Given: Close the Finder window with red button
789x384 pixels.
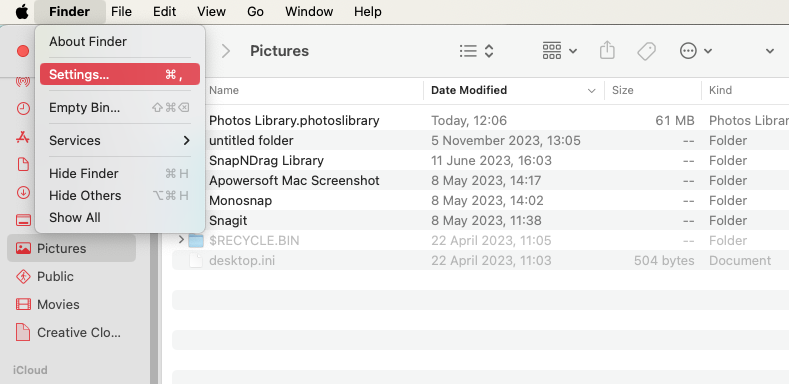Looking at the screenshot, I should click(x=23, y=51).
